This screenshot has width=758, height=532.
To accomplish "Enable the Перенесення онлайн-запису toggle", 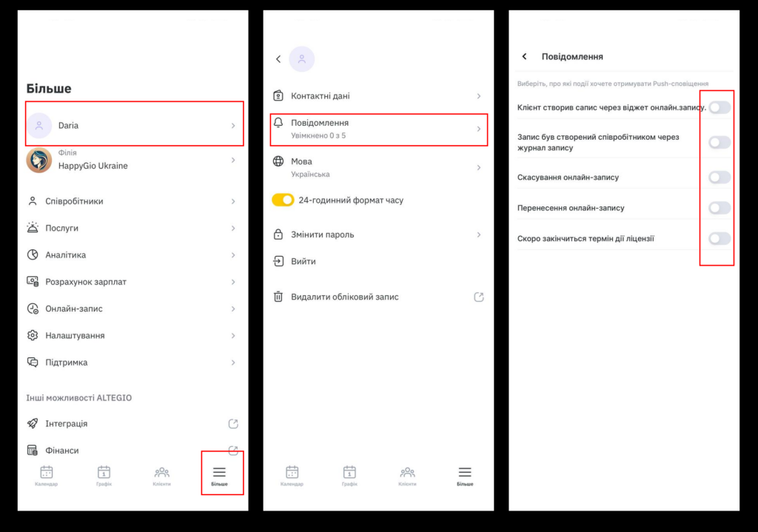I will click(720, 208).
